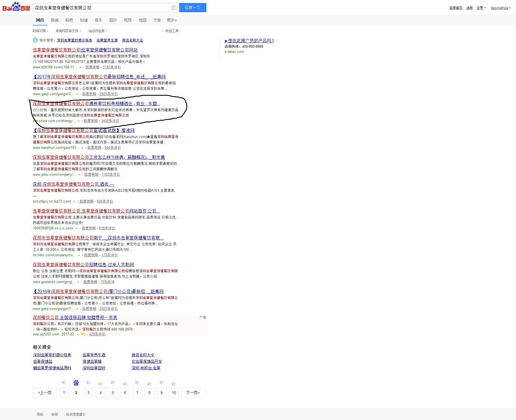The image size is (516, 420).
Task: Click the paw icon above page 10
Action: point(174,384)
